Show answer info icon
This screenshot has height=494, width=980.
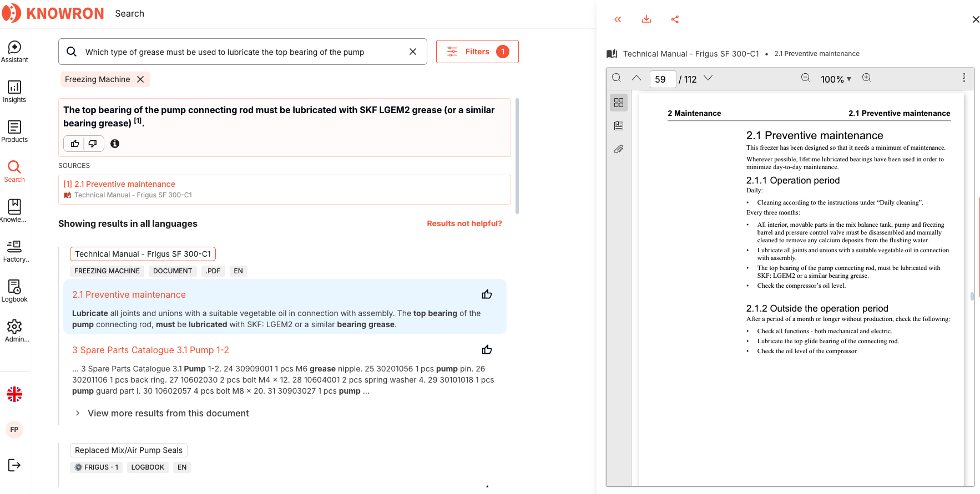115,144
